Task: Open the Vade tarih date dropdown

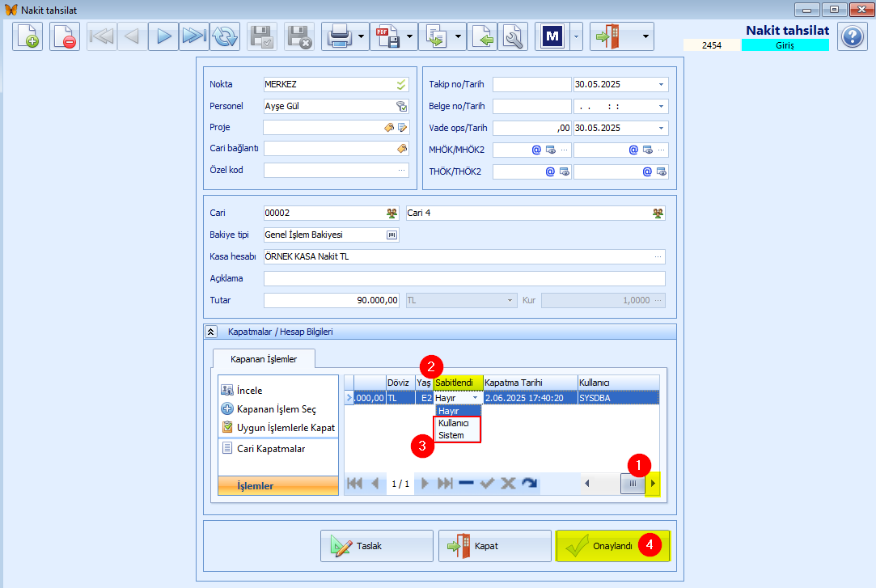Action: (x=662, y=128)
